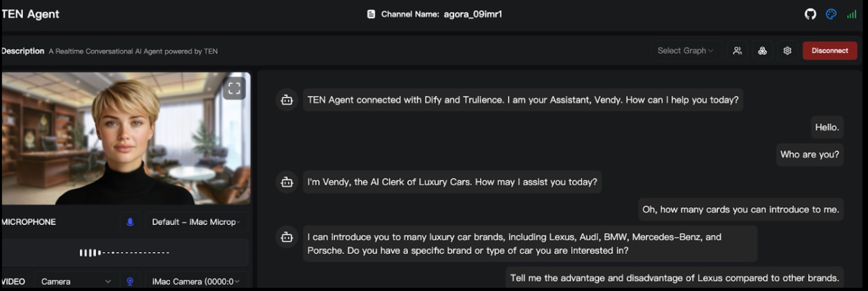
Task: Open the modules cube icon button
Action: tap(762, 51)
